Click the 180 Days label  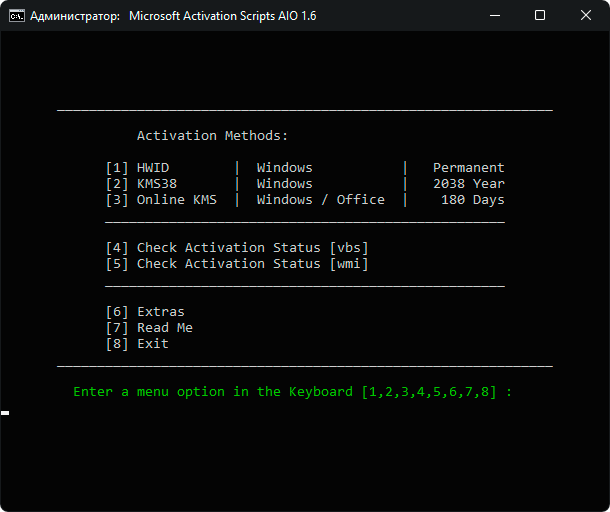pos(473,200)
